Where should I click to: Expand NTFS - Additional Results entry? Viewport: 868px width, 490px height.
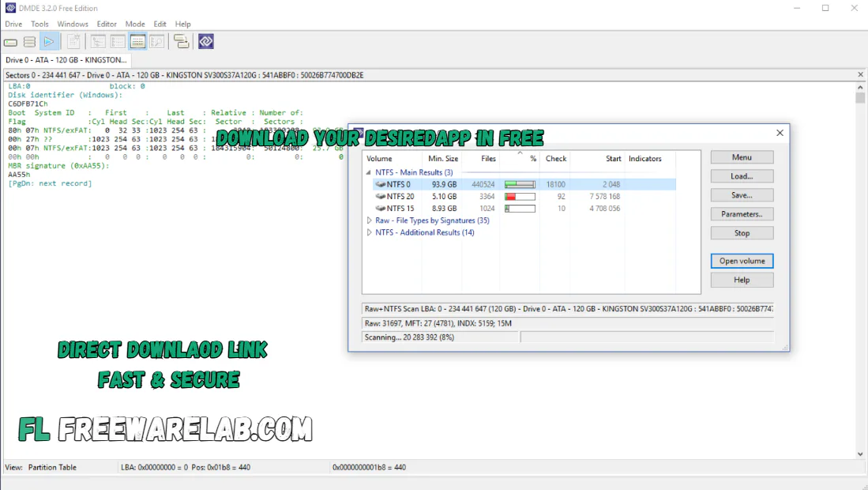369,232
